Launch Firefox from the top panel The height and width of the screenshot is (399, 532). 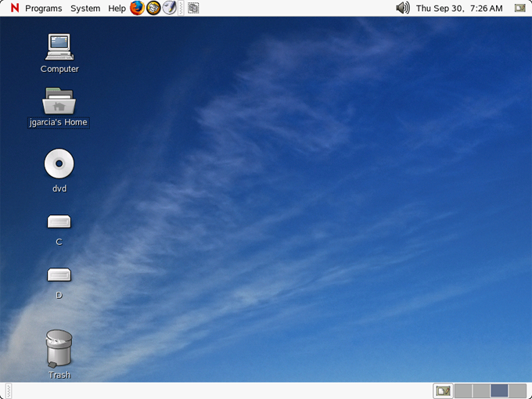tap(137, 8)
